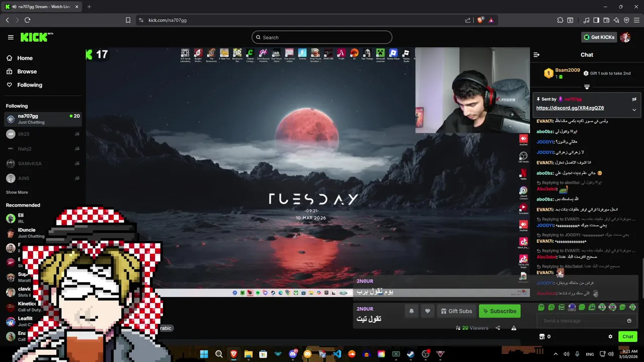The height and width of the screenshot is (362, 644).
Task: Focus the Kick Search field
Action: [x=322, y=37]
